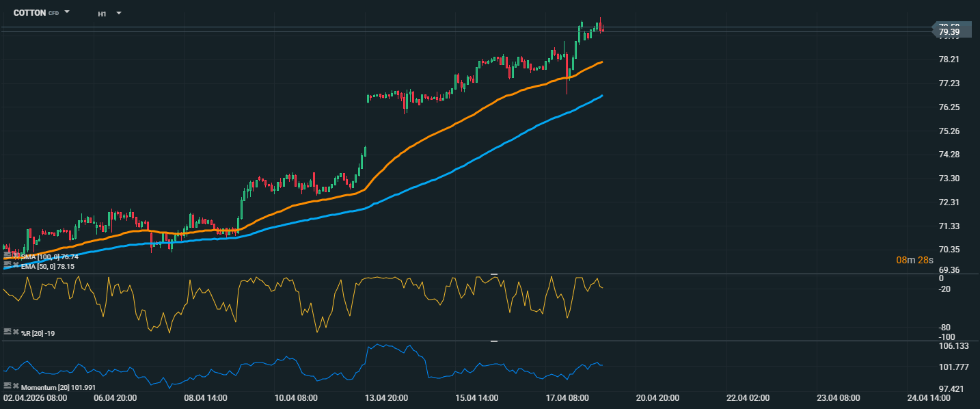
Task: Click the 79.39 current price tag
Action: click(x=950, y=31)
